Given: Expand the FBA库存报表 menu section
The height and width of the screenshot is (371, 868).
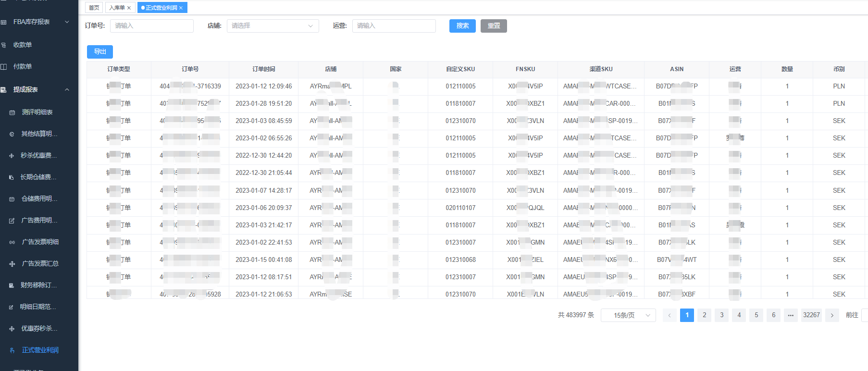Looking at the screenshot, I should coord(67,22).
